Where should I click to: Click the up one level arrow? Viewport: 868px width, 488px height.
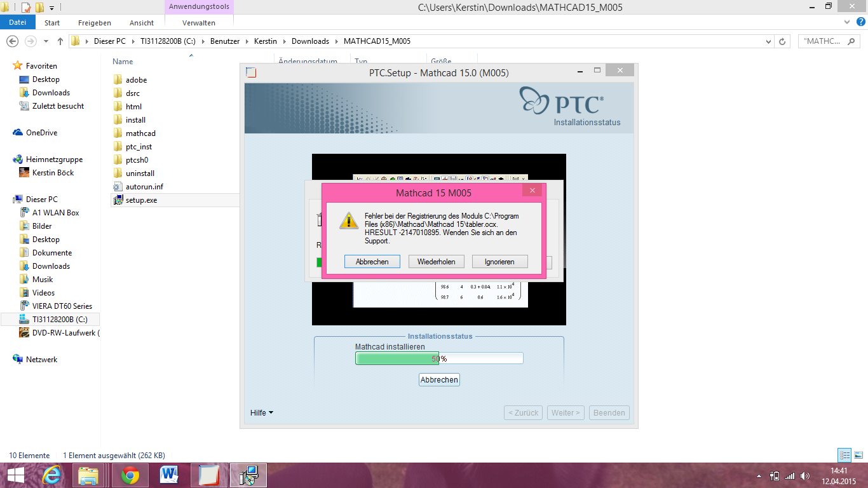60,41
